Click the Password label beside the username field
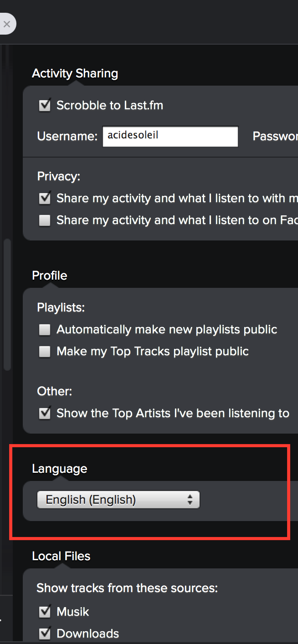The height and width of the screenshot is (644, 298). click(275, 136)
